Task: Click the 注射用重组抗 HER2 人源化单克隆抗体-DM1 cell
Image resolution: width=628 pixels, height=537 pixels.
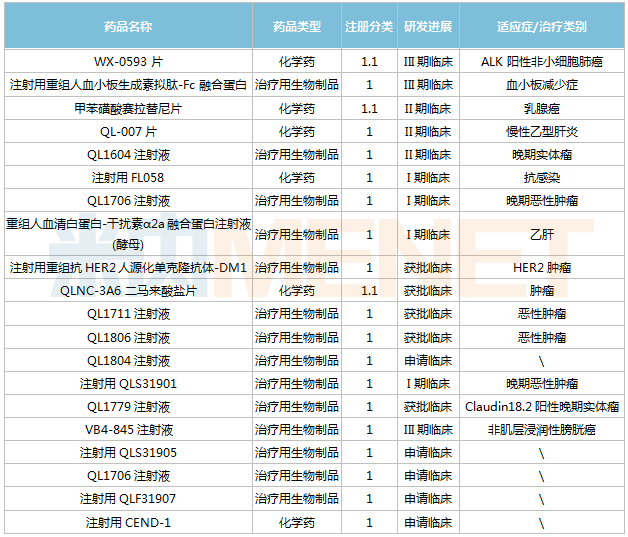Action: coord(128,267)
